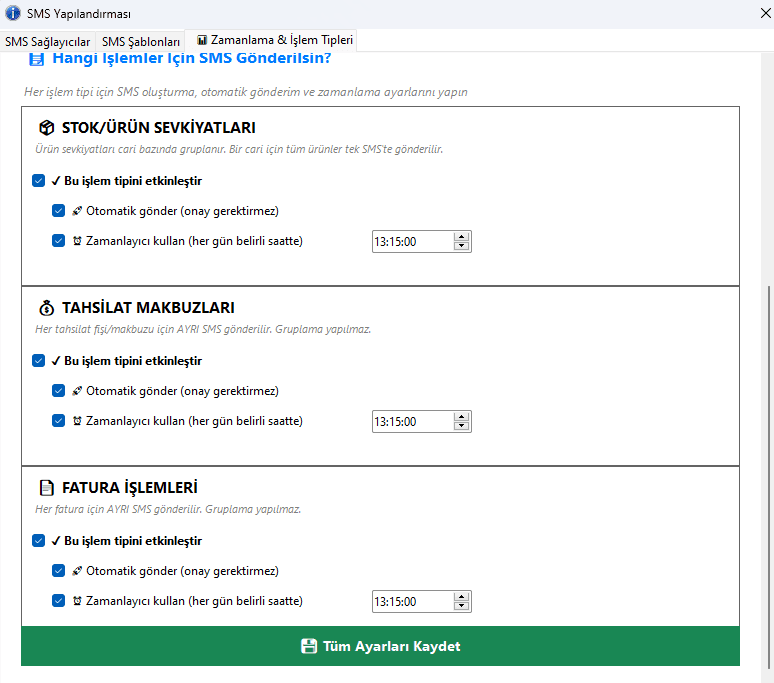Click the box icon beside STOK/ÜRÜN SEVKİYATLARI

click(46, 128)
